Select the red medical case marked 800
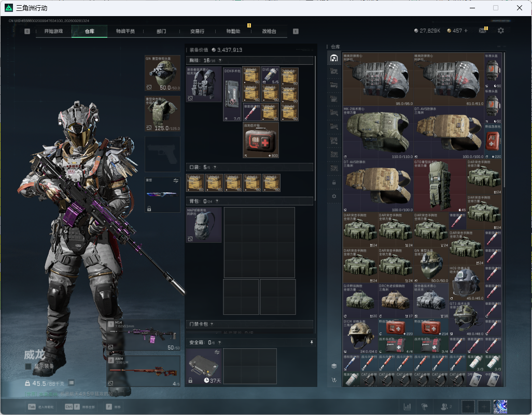 click(261, 140)
